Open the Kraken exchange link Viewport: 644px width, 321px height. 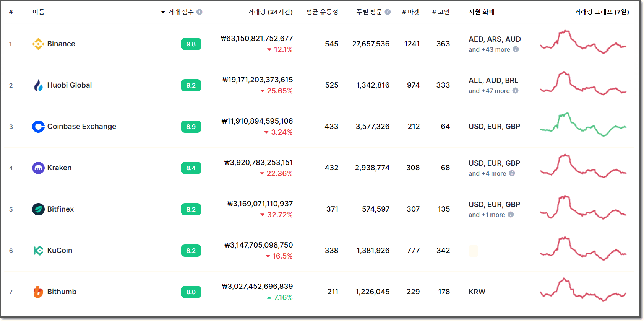coord(59,168)
